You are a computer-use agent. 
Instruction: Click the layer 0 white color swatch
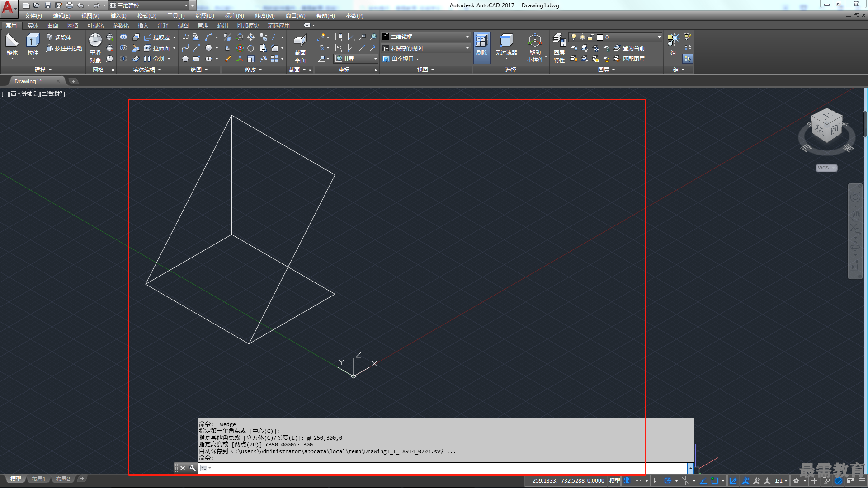(600, 38)
